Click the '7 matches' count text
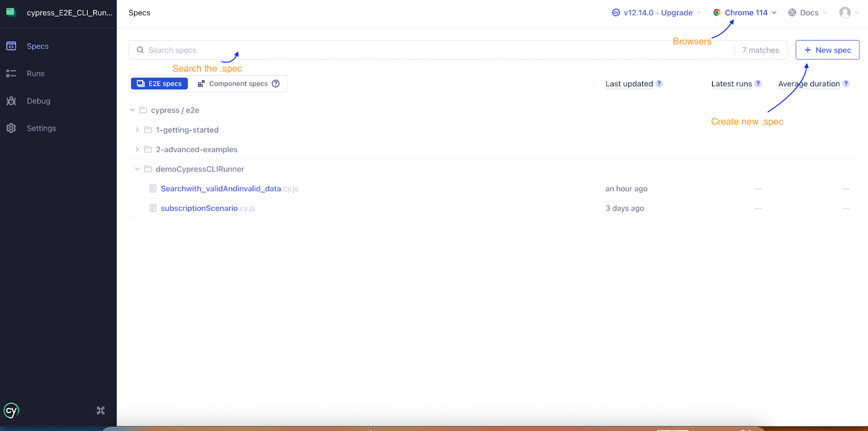Image resolution: width=868 pixels, height=431 pixels. 761,50
